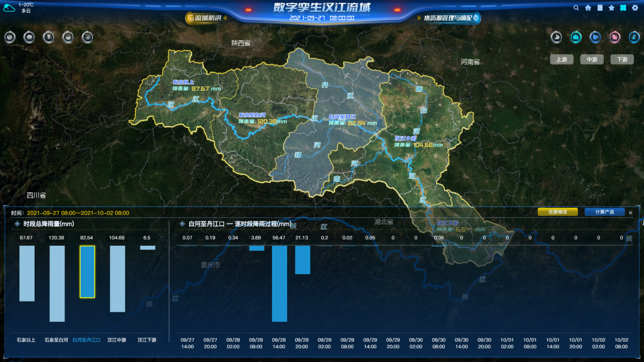Click the 上游 button
The image size is (644, 362).
562,59
